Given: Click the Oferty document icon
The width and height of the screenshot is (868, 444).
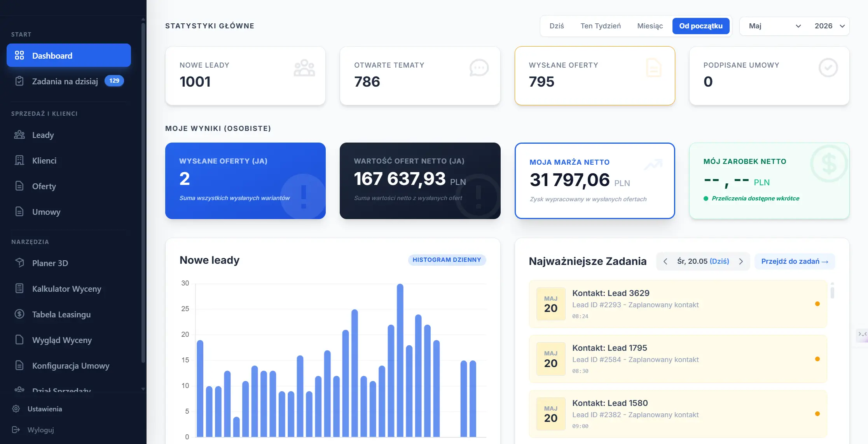Looking at the screenshot, I should 19,186.
